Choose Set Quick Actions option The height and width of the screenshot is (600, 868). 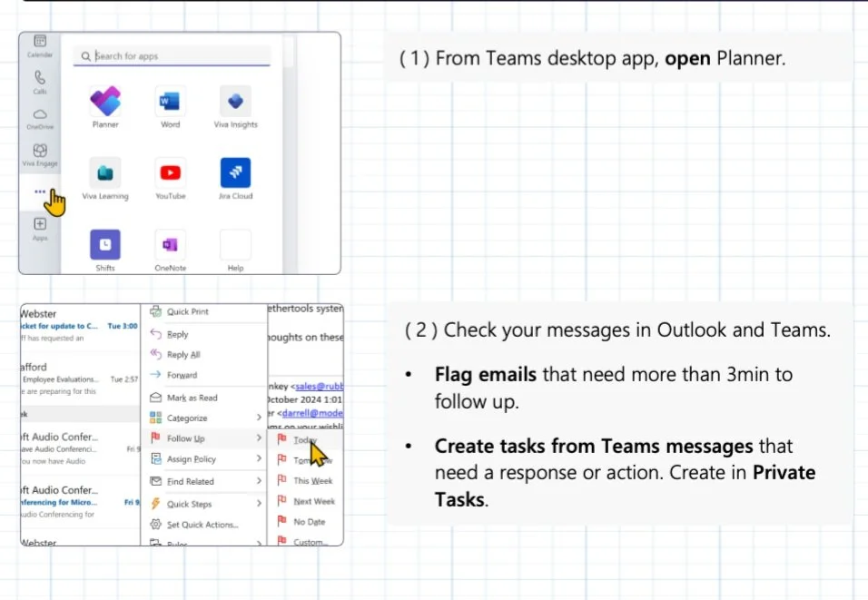[x=203, y=524]
